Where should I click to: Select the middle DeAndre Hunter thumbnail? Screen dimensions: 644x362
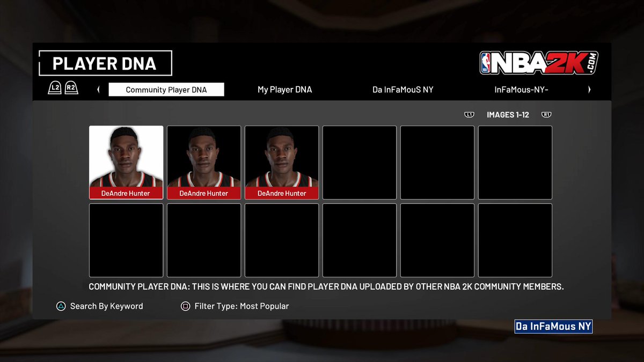click(x=204, y=162)
